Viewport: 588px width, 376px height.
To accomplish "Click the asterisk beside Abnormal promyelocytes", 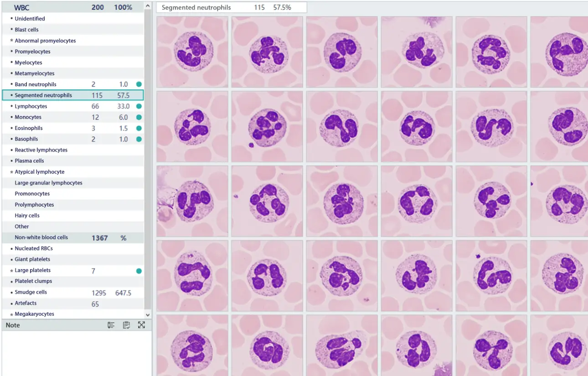I will pos(12,40).
